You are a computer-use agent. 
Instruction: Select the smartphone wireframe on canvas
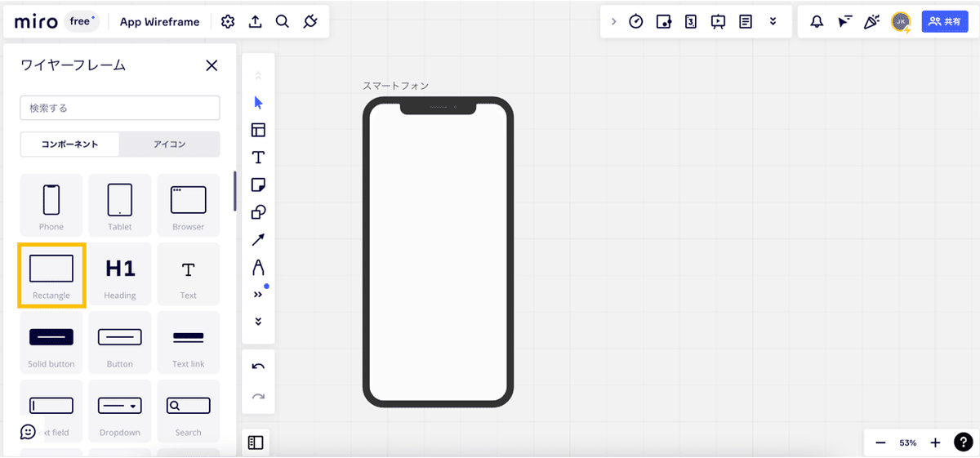pyautogui.click(x=438, y=251)
